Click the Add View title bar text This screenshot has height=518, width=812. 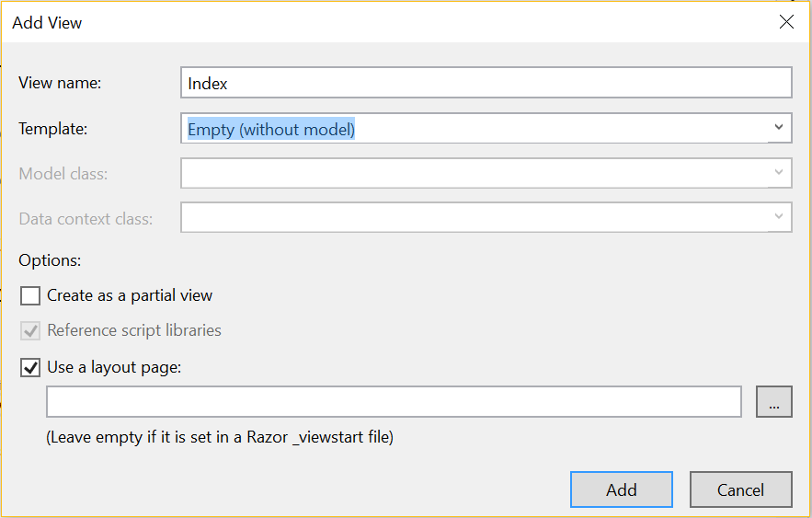pyautogui.click(x=47, y=23)
